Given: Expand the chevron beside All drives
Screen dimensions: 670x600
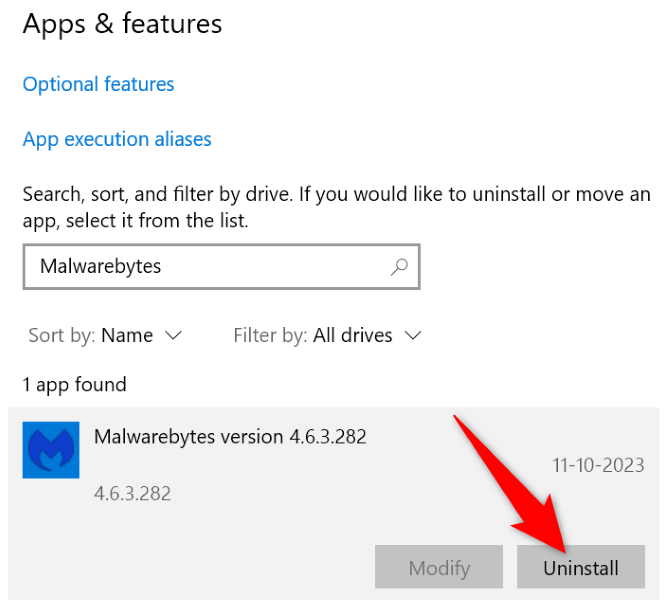Looking at the screenshot, I should coord(412,336).
